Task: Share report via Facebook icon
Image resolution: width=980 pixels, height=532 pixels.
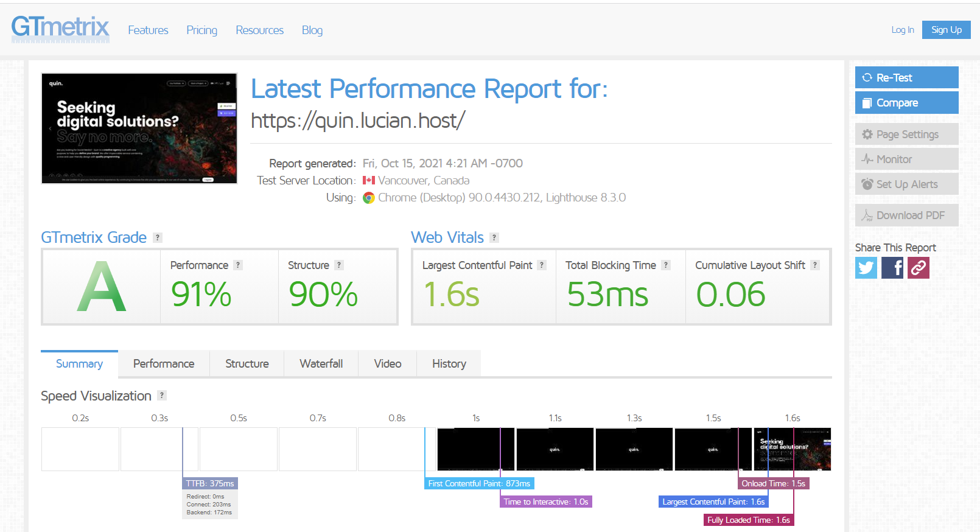Action: (892, 268)
